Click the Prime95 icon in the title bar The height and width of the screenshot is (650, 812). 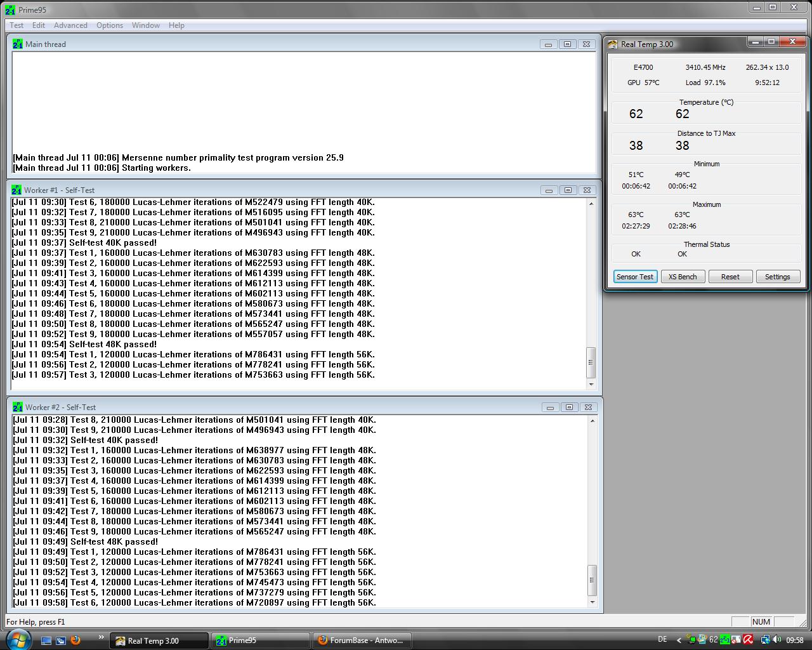point(10,10)
